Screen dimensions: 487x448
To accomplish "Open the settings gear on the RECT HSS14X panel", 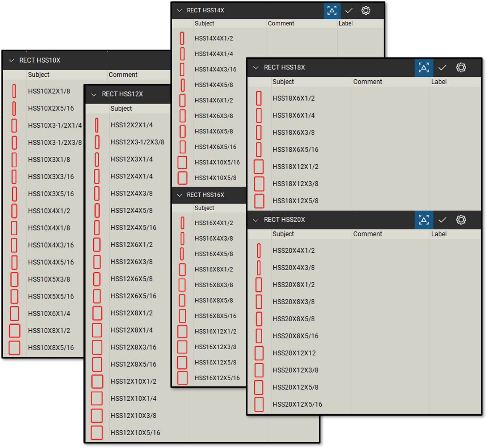I will click(x=365, y=10).
